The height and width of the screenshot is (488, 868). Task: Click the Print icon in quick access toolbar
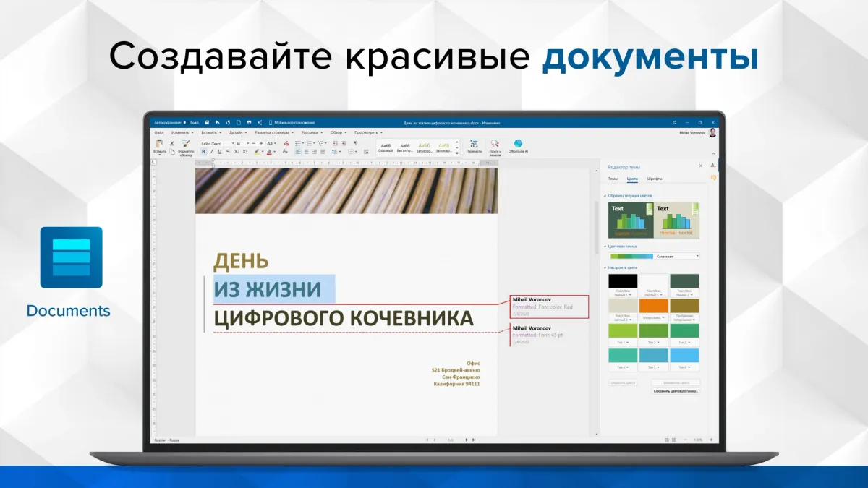pos(249,122)
